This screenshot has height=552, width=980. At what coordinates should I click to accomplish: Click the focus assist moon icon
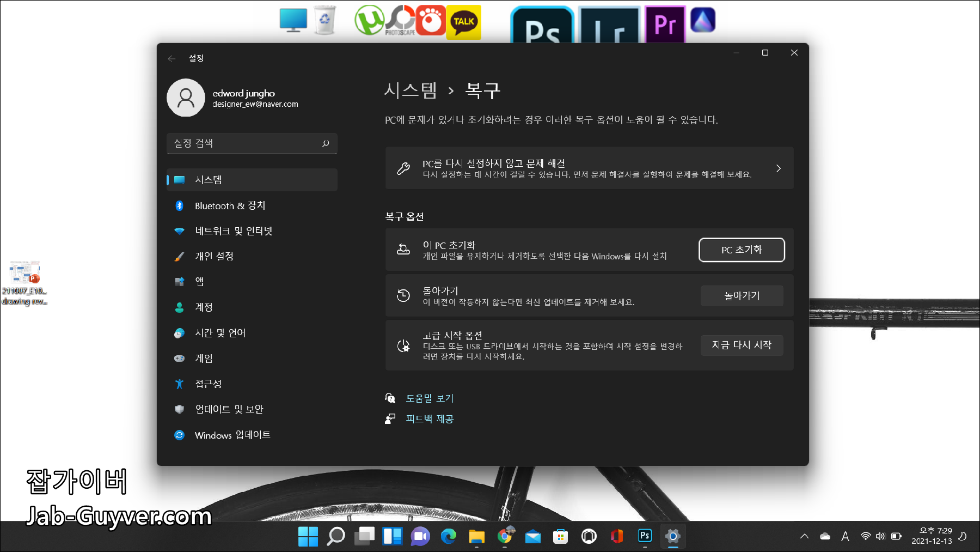coord(963,536)
